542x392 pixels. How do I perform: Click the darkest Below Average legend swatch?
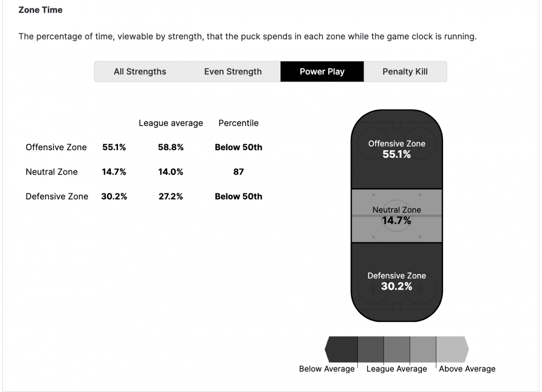click(342, 349)
